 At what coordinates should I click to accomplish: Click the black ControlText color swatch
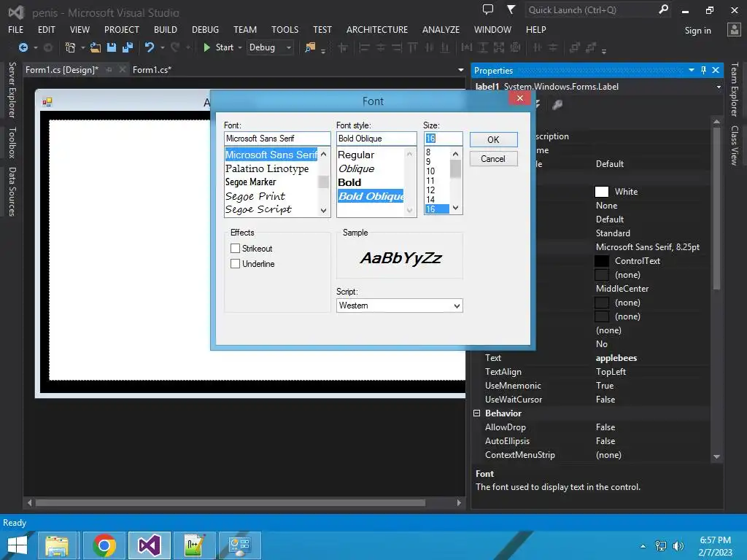click(602, 261)
